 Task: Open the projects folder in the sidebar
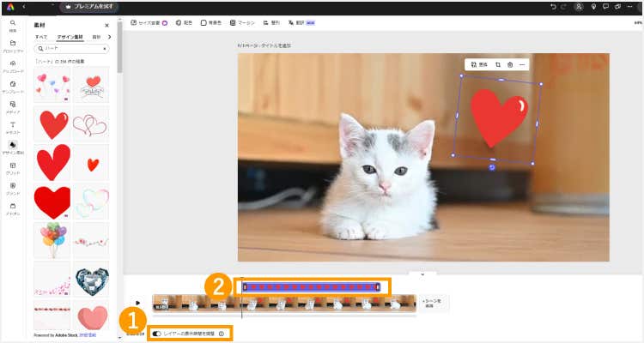(x=13, y=46)
